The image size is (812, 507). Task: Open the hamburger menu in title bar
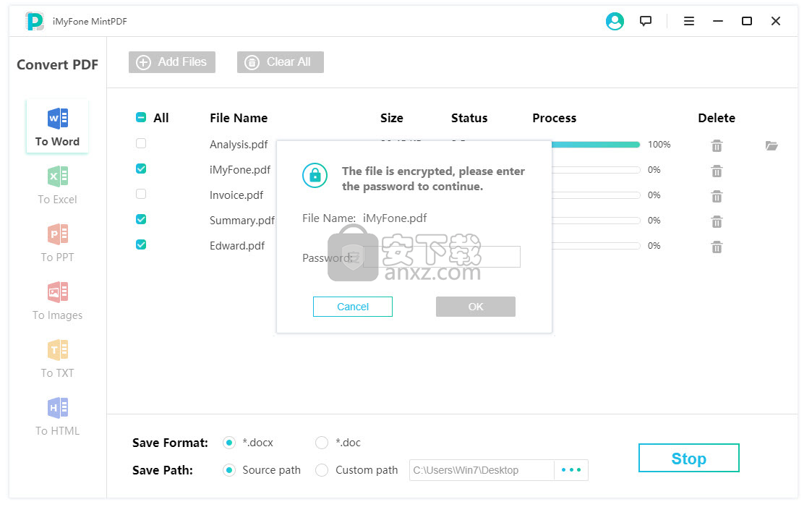coord(689,21)
